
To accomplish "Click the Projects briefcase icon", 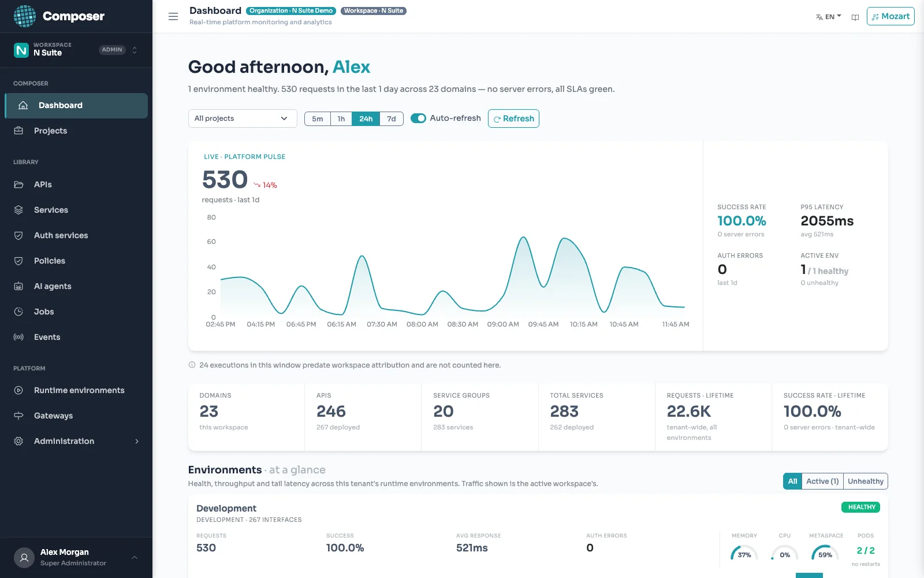I will (18, 131).
